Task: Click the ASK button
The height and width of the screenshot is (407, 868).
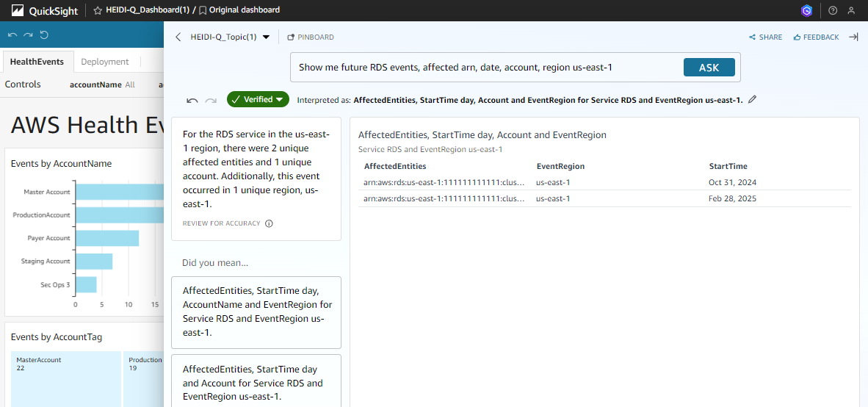Action: [709, 68]
